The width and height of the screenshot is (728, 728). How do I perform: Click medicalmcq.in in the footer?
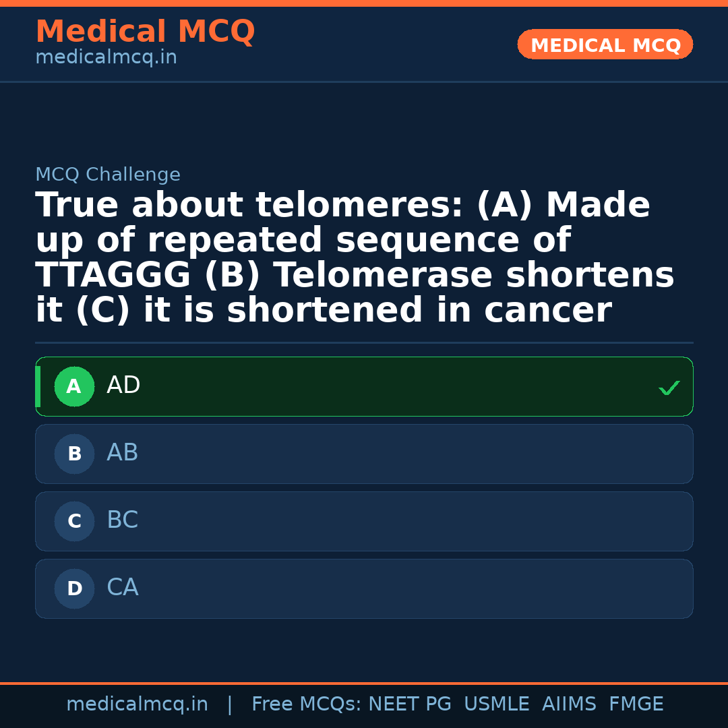coord(137,704)
